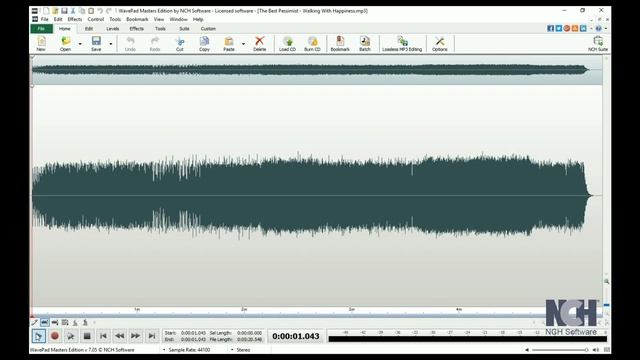Screen dimensions: 640x360
Task: Enable Lossless MP3 Editing
Action: click(x=402, y=44)
